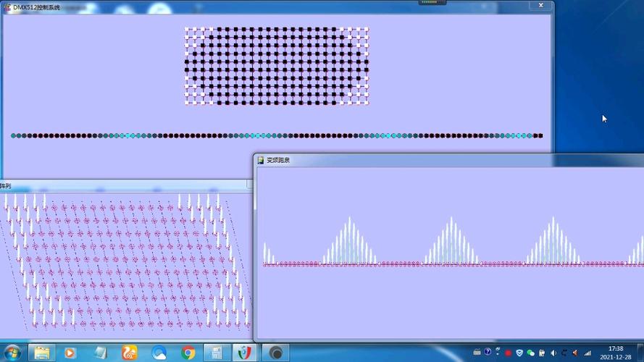Open the screen recorder taskbar icon
The height and width of the screenshot is (362, 644).
tap(275, 353)
